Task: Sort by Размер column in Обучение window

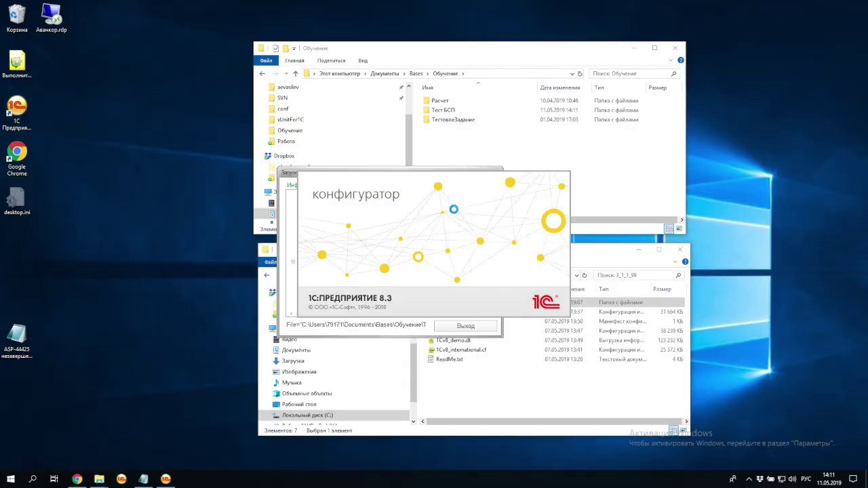Action: point(657,87)
